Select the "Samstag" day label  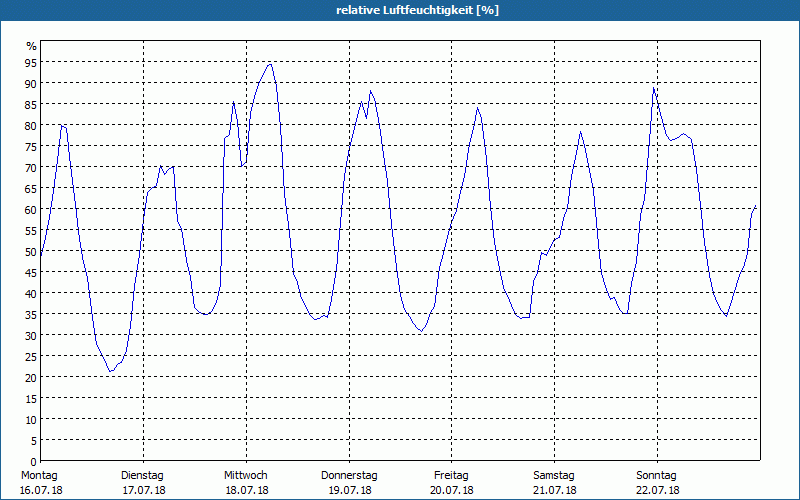click(554, 475)
